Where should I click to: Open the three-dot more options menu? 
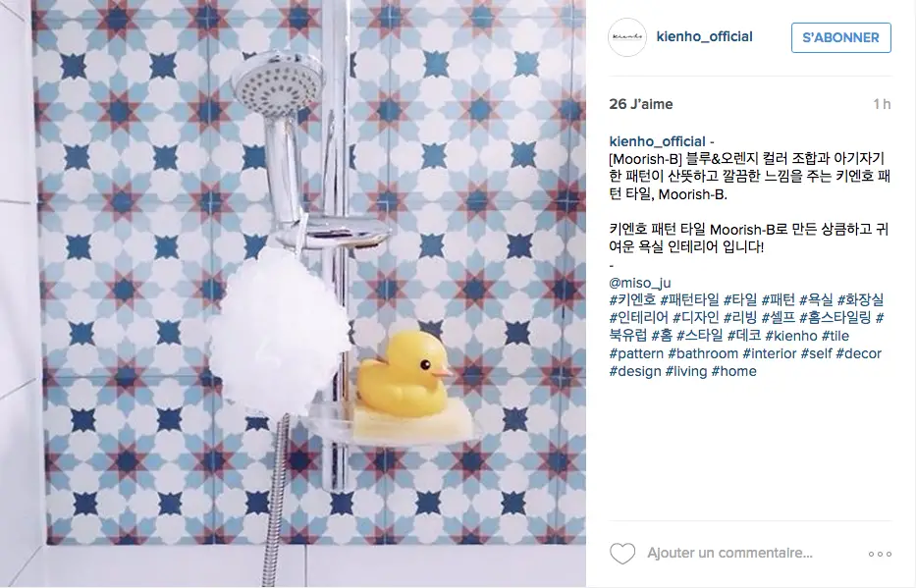click(880, 554)
